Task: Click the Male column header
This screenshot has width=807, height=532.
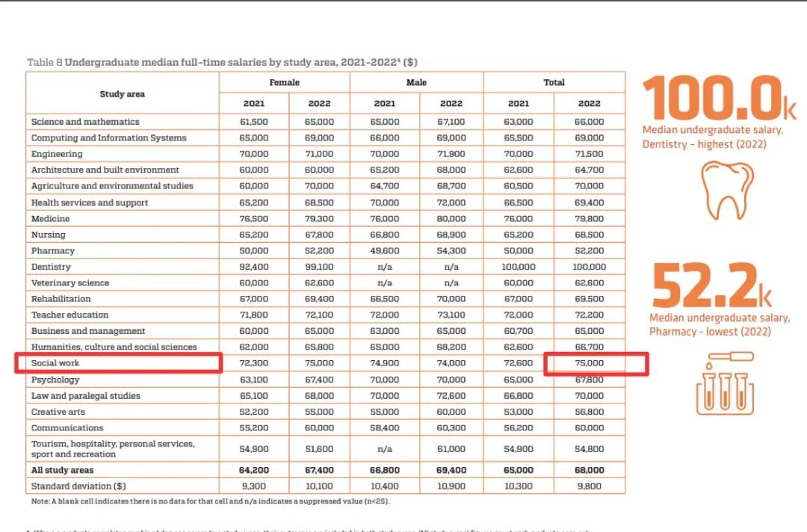Action: click(x=416, y=82)
